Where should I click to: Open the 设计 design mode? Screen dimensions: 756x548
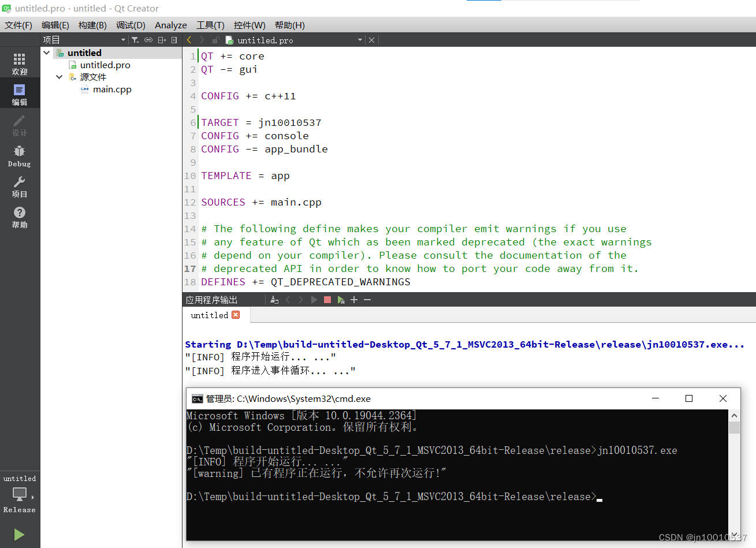click(20, 125)
